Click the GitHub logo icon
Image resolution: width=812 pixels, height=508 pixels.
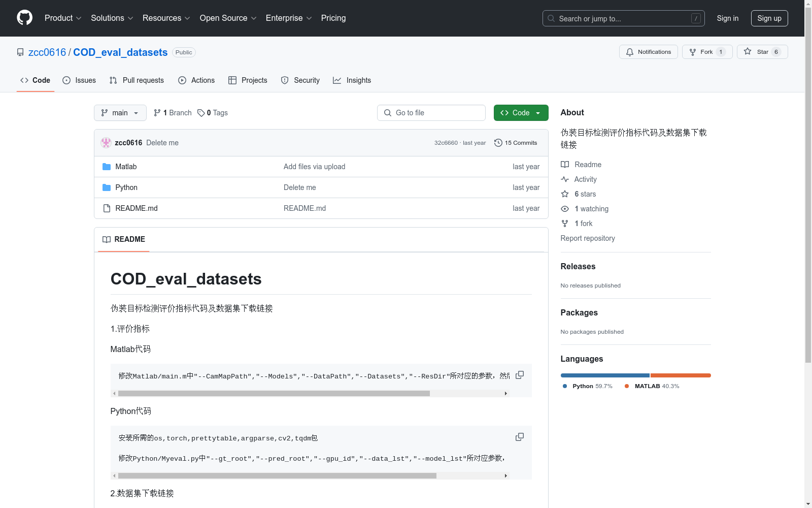(x=24, y=18)
